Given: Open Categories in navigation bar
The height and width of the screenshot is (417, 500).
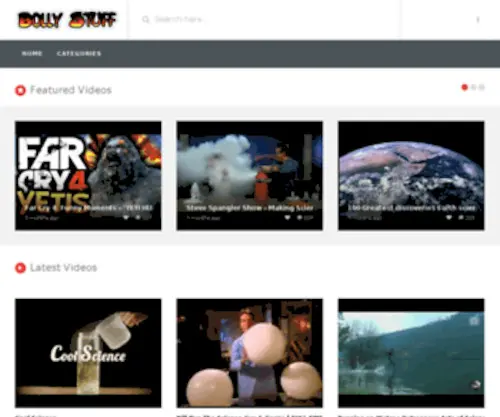Looking at the screenshot, I should click(x=79, y=53).
